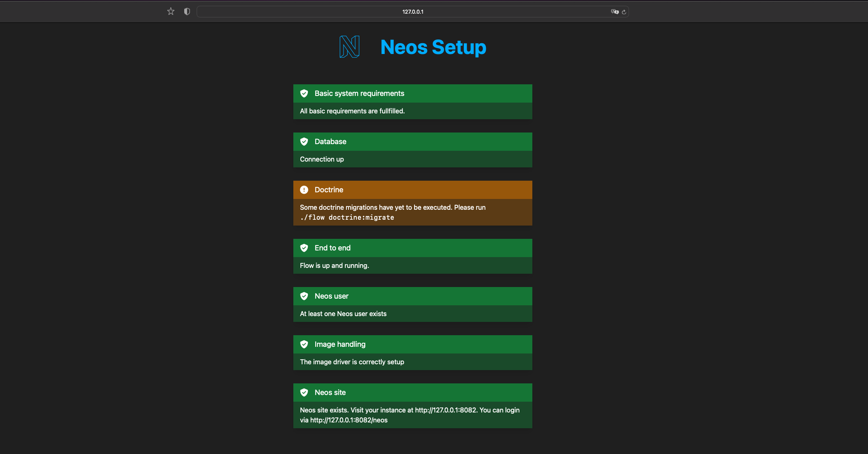This screenshot has width=868, height=454.
Task: Click the ./flow doctrine:migrate command text
Action: (347, 217)
